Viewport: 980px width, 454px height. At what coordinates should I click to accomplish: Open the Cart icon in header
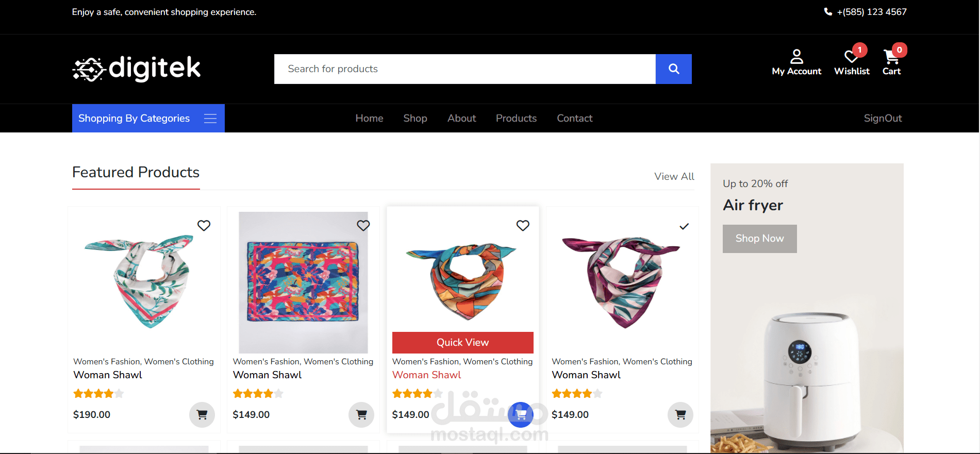coord(891,57)
